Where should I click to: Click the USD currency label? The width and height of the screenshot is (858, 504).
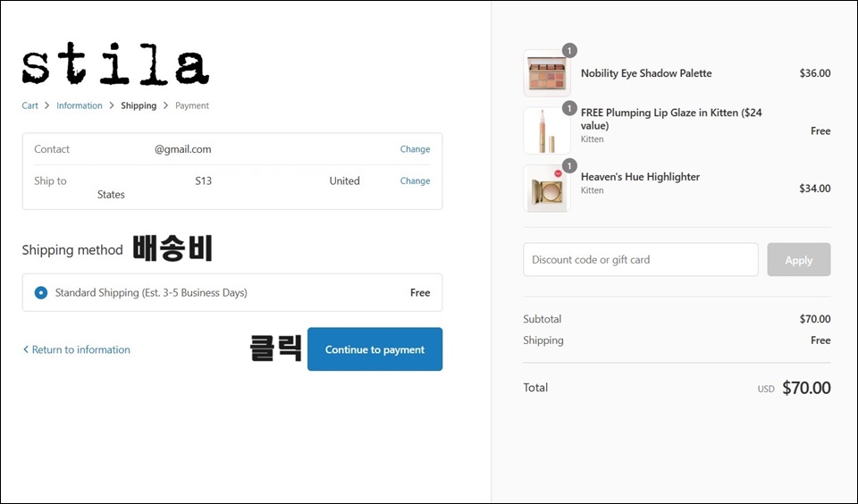pos(766,389)
